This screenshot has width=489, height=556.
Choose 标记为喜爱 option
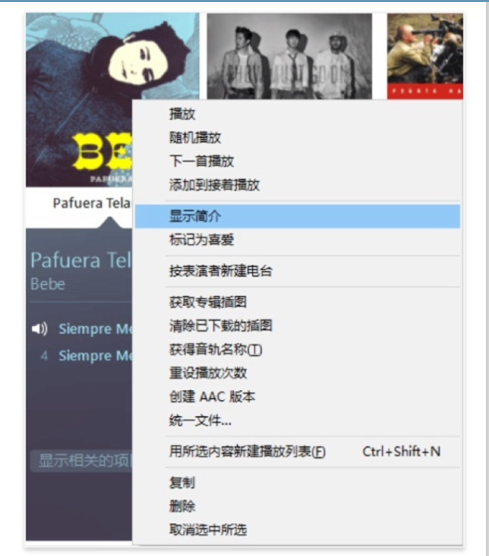tap(298, 240)
